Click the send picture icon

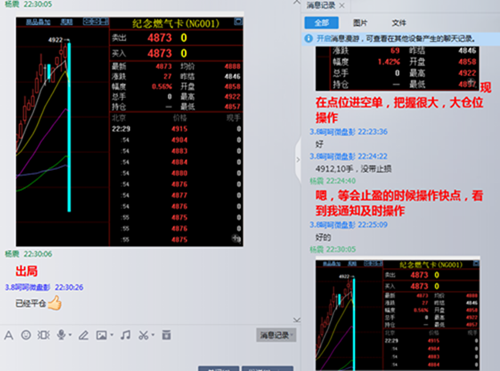101,335
